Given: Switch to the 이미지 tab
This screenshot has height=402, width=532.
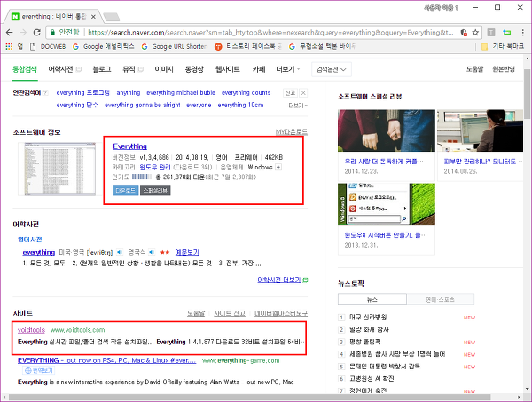Looking at the screenshot, I should pyautogui.click(x=164, y=69).
